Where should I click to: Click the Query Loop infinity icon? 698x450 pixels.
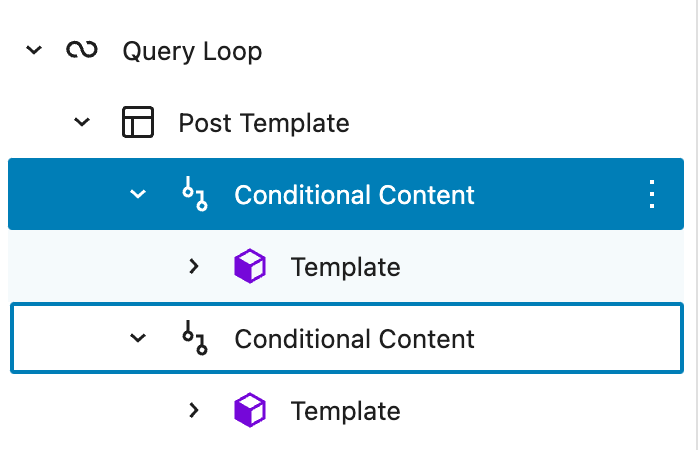(x=81, y=50)
